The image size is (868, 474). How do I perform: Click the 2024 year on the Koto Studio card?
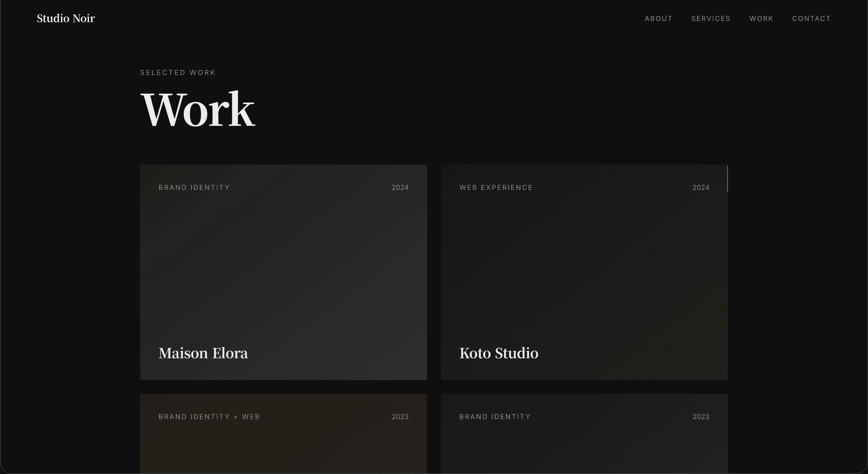(701, 187)
